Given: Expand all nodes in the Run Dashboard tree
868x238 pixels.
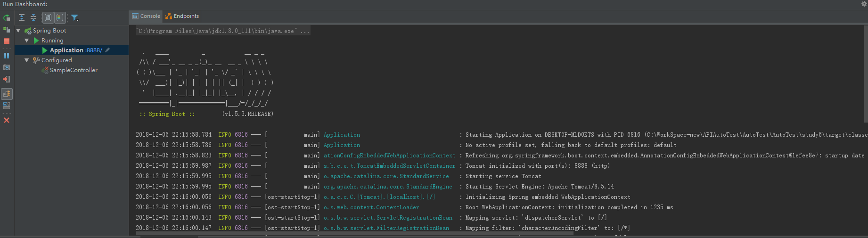Looking at the screenshot, I should 22,18.
